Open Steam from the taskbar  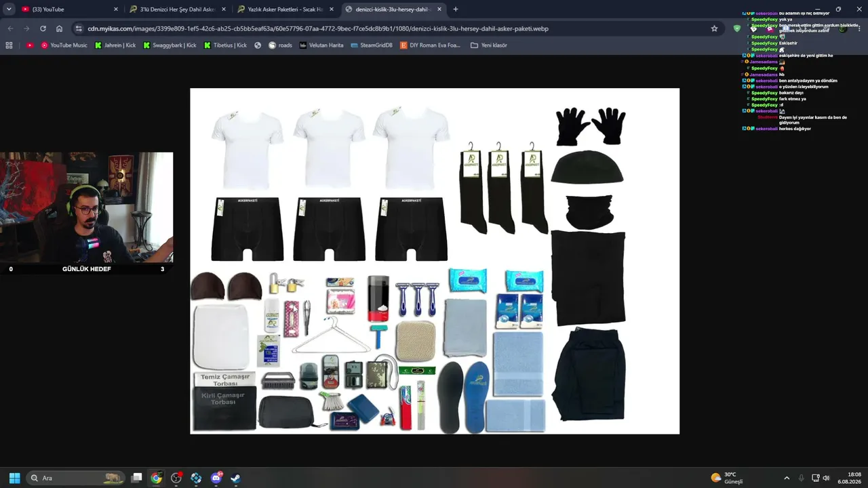coord(235,478)
